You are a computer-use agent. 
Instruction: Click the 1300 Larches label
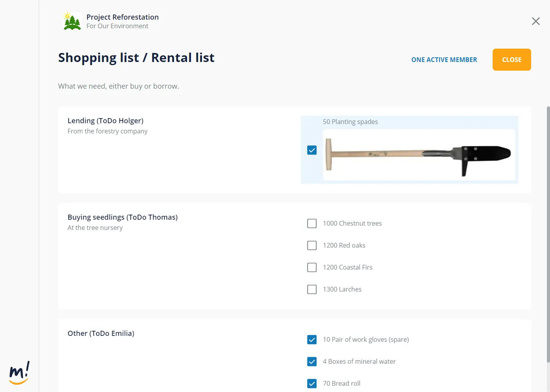coord(342,289)
